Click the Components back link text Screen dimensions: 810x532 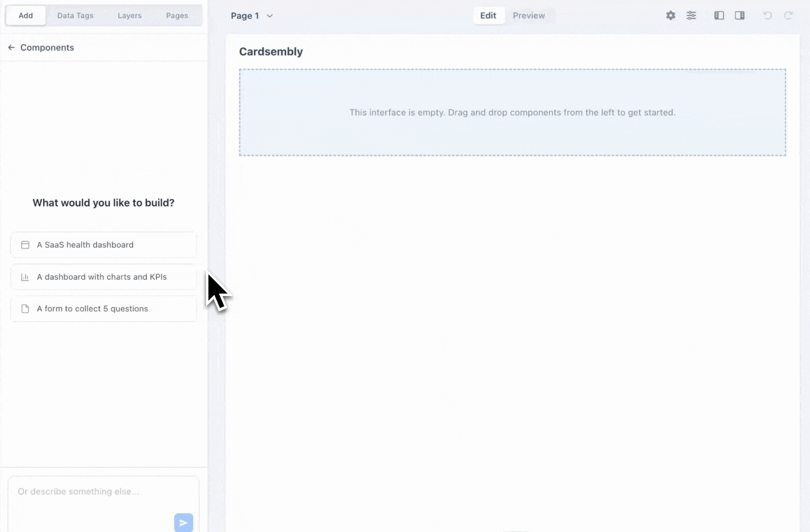[x=47, y=47]
